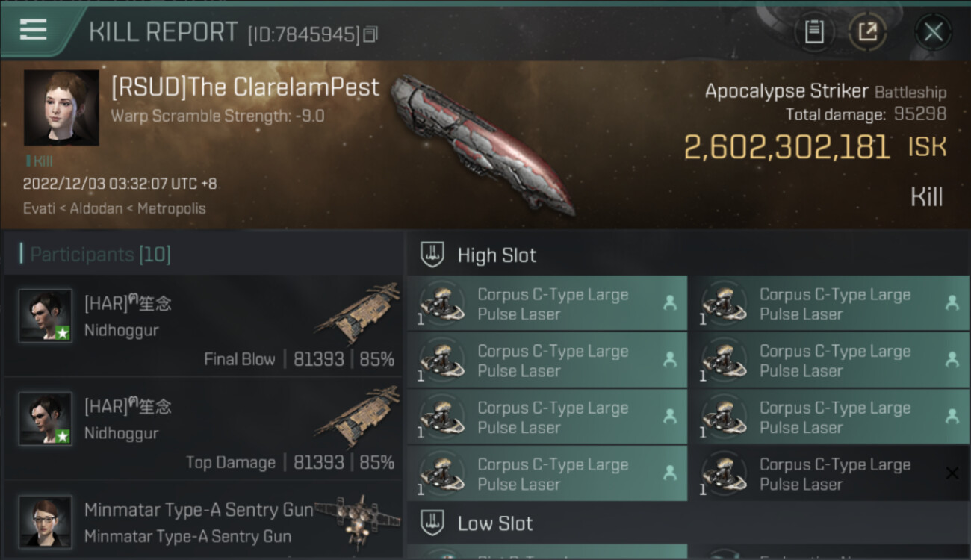Select the Participants [10] tab

click(x=100, y=255)
